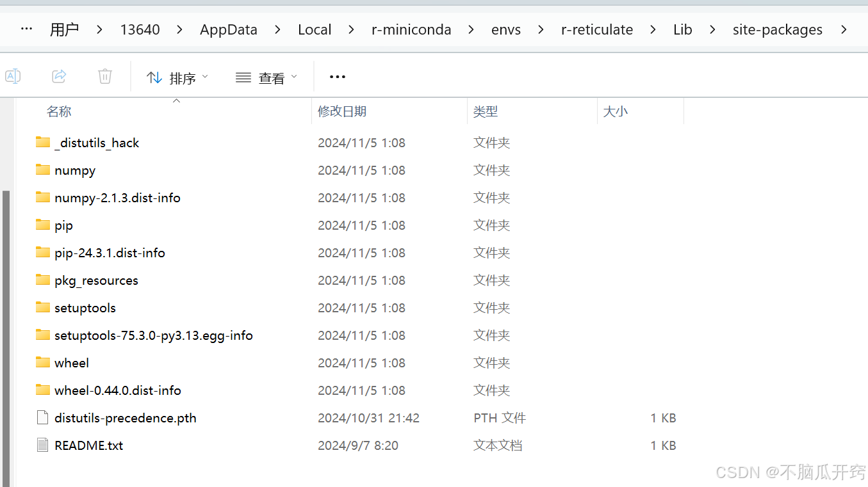Expand the chevron after r-miniconda breadcrumb
This screenshot has height=487, width=868.
pos(471,29)
